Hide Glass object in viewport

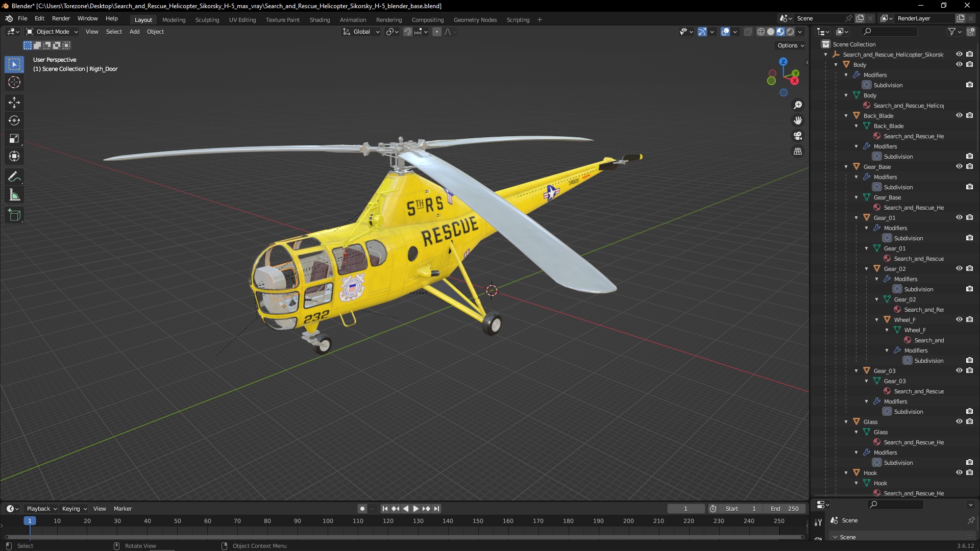point(959,421)
